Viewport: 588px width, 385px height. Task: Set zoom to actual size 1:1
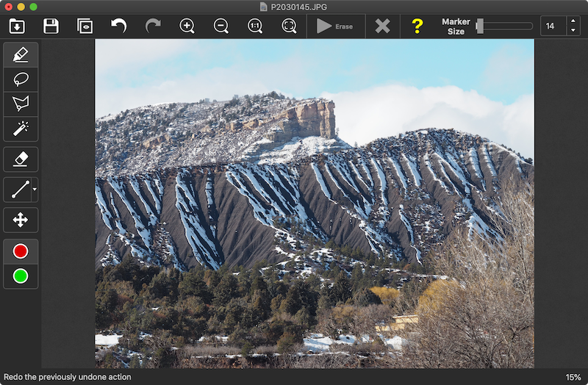pos(255,26)
